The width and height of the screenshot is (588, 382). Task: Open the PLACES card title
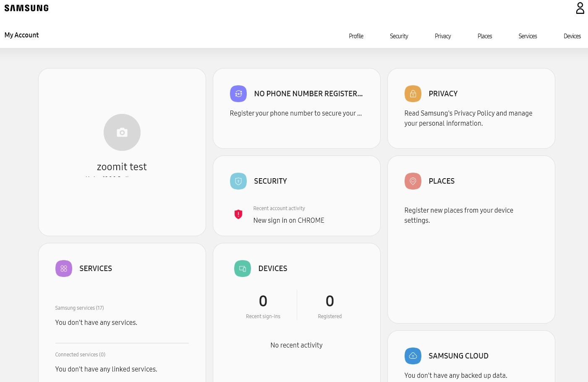pos(442,181)
